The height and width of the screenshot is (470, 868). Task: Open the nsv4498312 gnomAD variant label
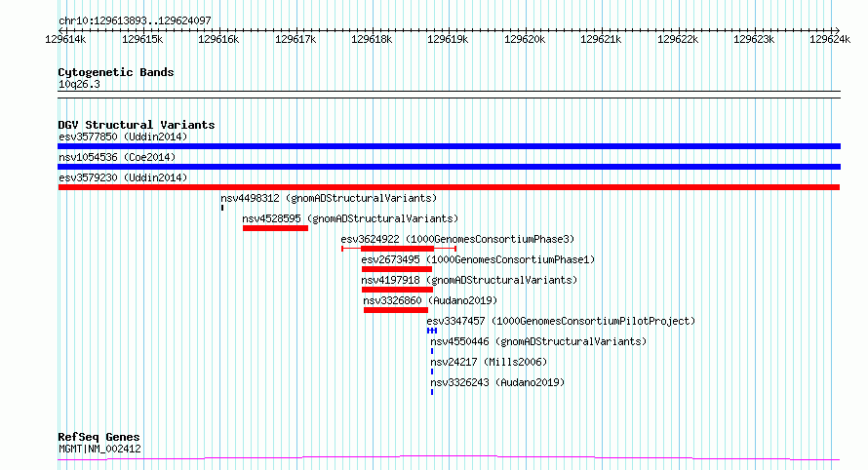click(329, 198)
